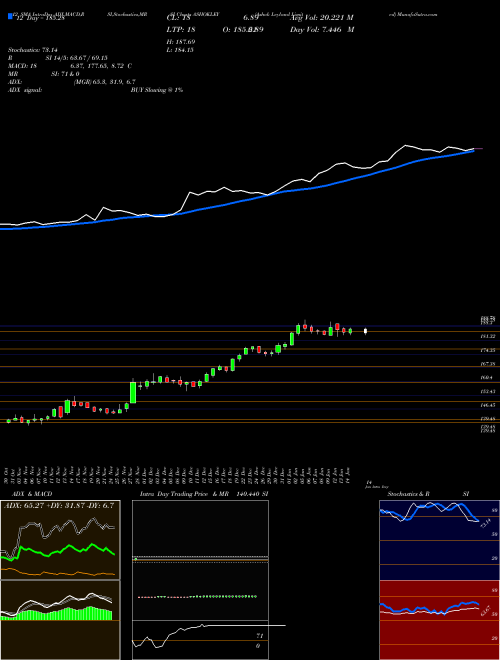Image resolution: width=500 pixels, height=660 pixels.
Task: Select the 'Day Vol: 7.446 M' value
Action: tap(322, 30)
